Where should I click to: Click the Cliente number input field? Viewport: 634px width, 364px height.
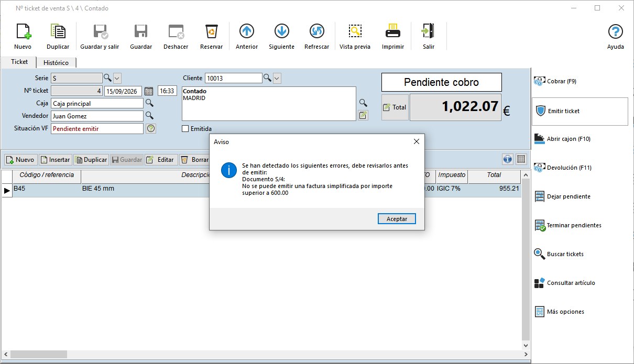pos(233,78)
